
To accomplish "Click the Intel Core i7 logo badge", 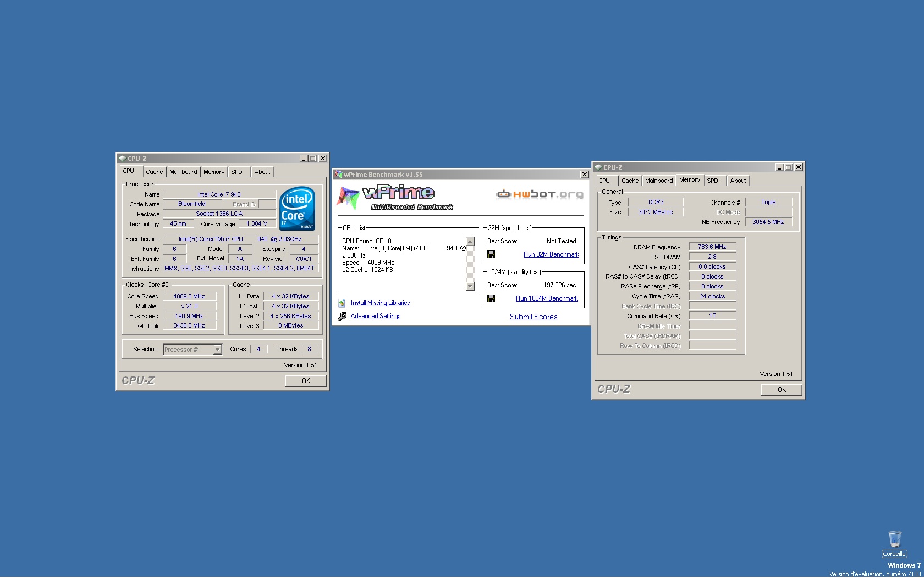I will pos(297,209).
